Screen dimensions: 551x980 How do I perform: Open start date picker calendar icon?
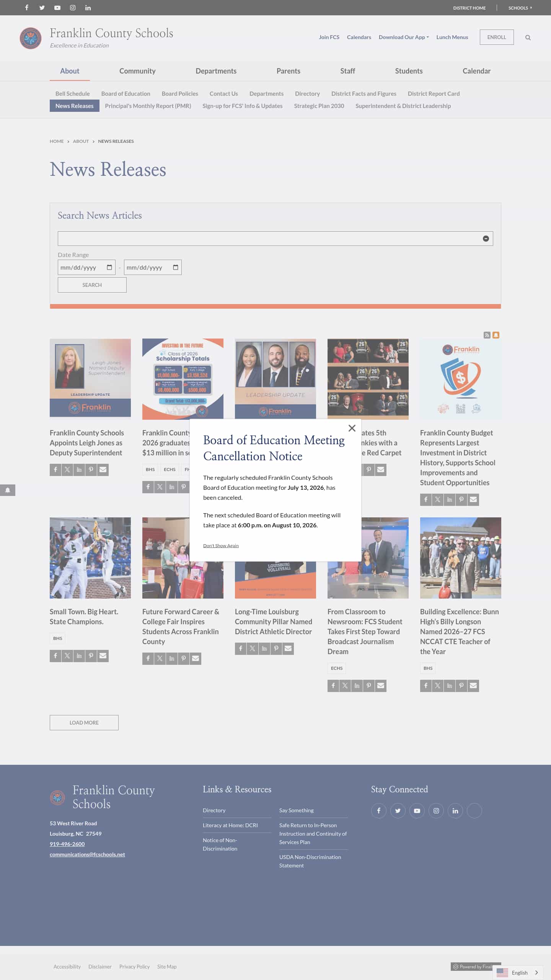(109, 267)
